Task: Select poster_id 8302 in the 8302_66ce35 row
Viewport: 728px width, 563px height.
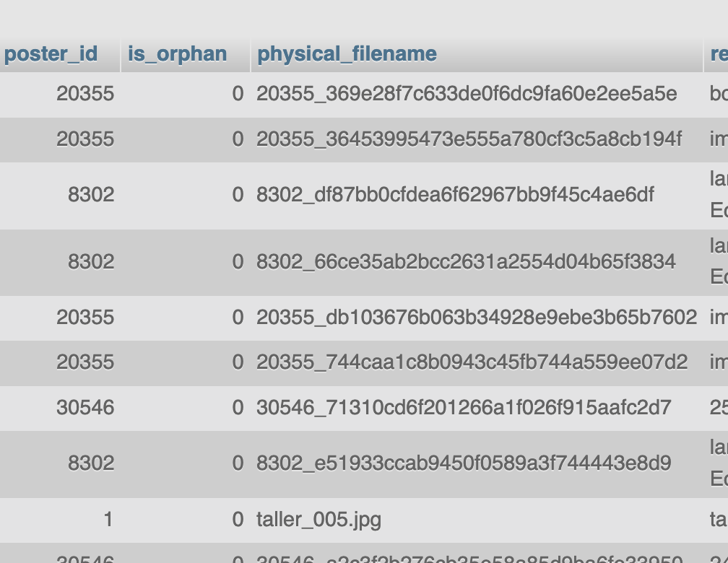Action: tap(91, 261)
